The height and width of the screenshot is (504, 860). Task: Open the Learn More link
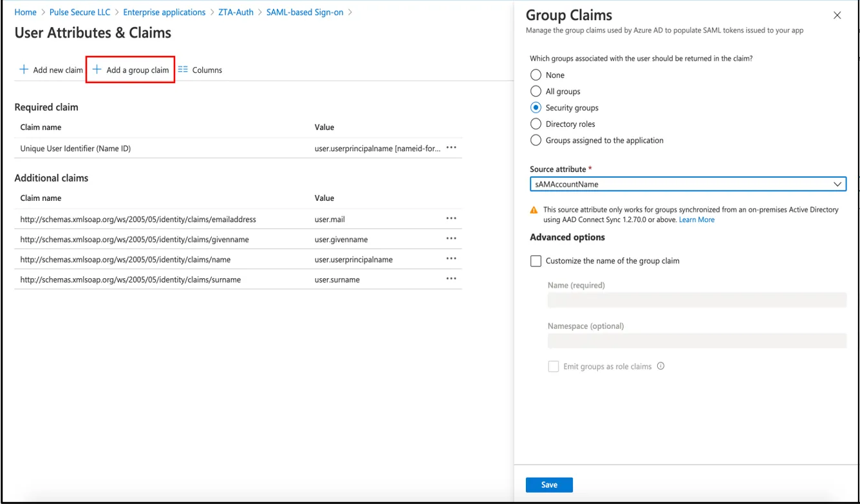click(x=696, y=219)
